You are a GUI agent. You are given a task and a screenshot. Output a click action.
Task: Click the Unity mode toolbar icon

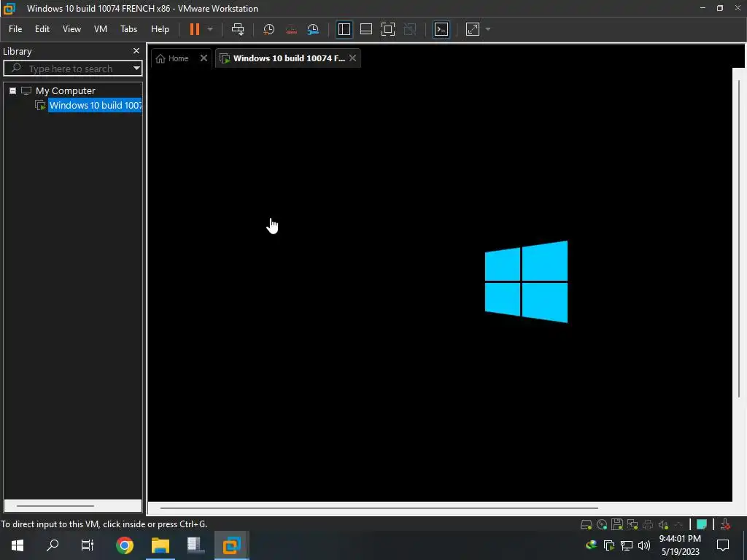pyautogui.click(x=410, y=29)
